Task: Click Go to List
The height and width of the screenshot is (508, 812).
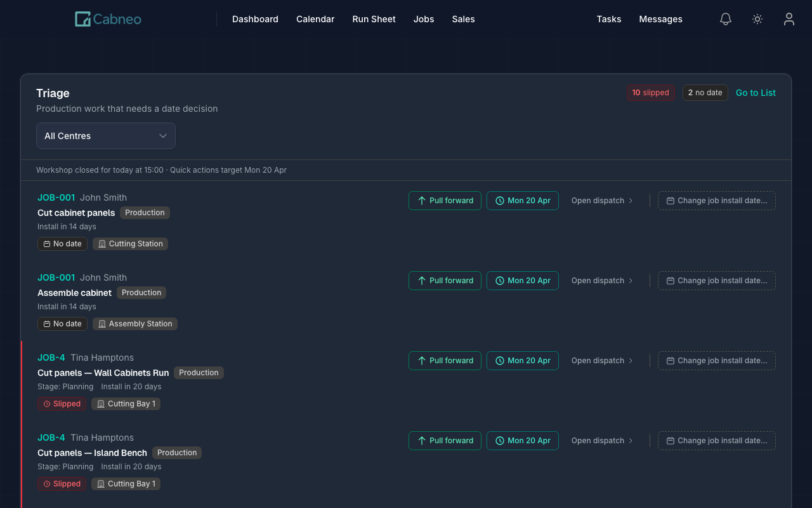Action: coord(756,93)
